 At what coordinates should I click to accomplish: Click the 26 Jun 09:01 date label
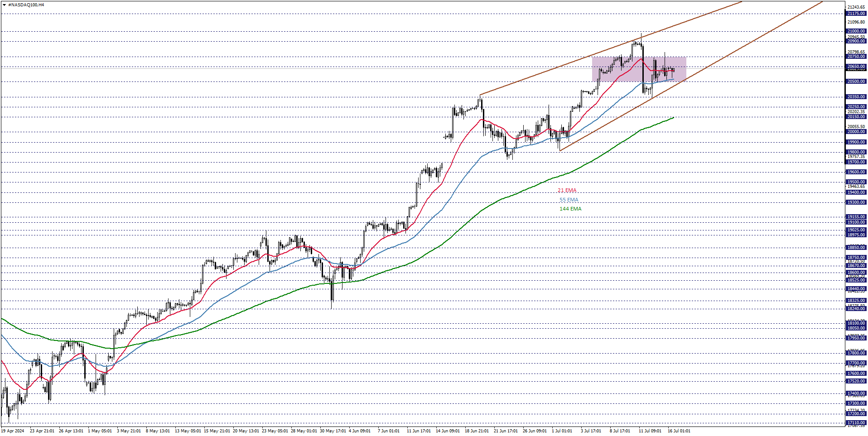tap(535, 431)
